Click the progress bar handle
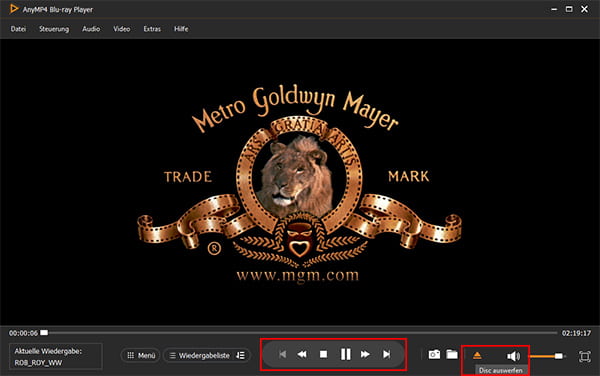Screen dimensions: 600x376 (44, 333)
